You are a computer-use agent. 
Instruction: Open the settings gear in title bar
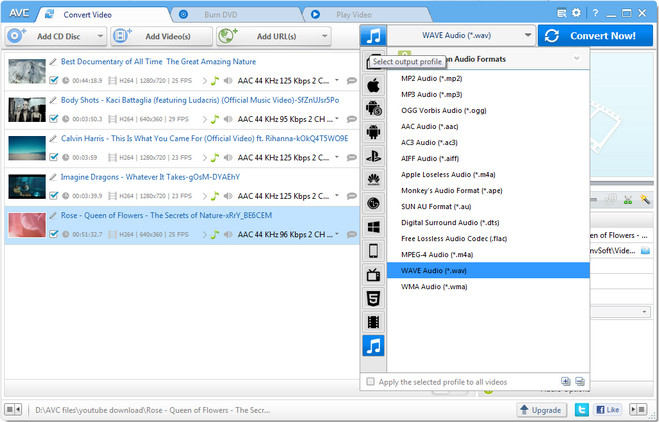pyautogui.click(x=576, y=13)
